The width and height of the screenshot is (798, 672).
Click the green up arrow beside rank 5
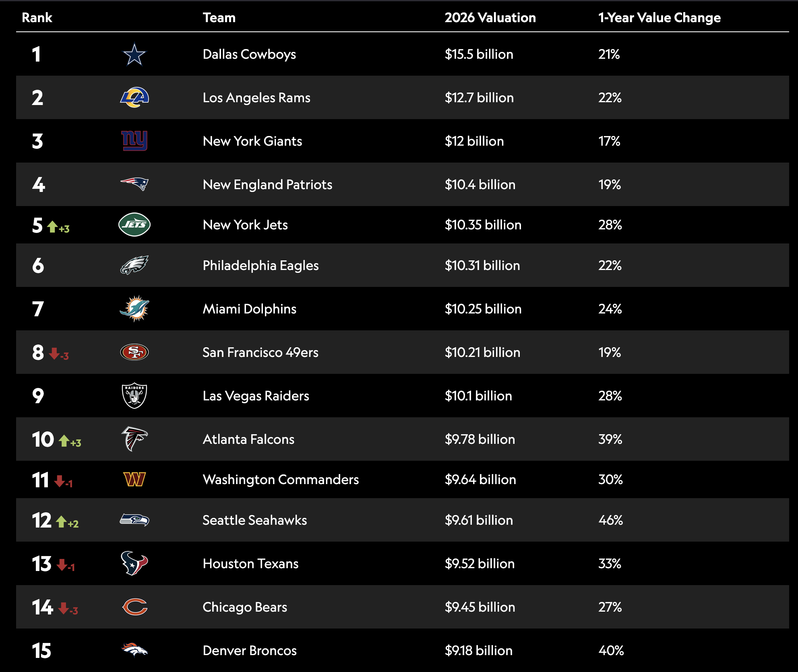click(x=52, y=227)
